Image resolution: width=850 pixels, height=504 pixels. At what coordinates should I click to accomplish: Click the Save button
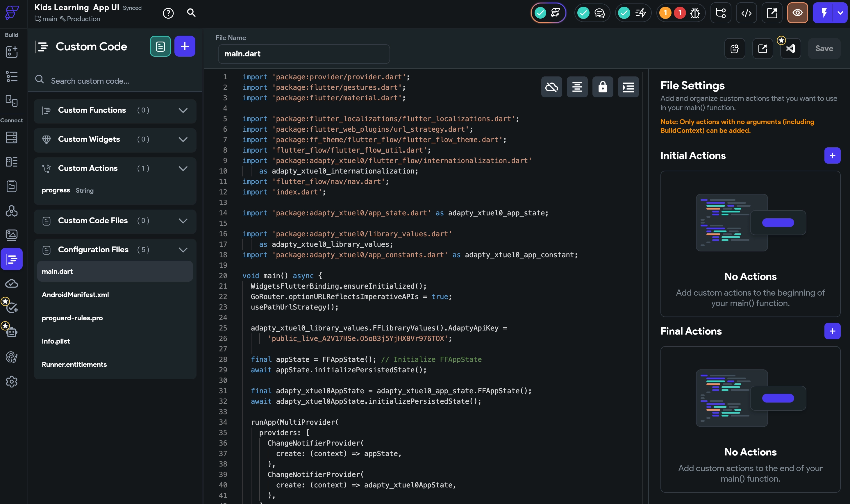[x=824, y=48]
